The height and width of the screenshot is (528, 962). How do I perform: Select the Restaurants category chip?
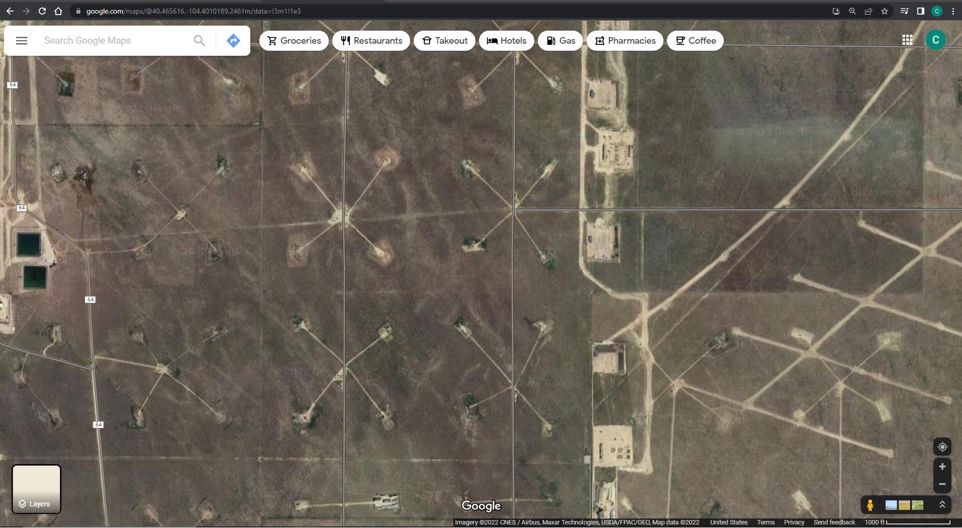click(x=371, y=41)
